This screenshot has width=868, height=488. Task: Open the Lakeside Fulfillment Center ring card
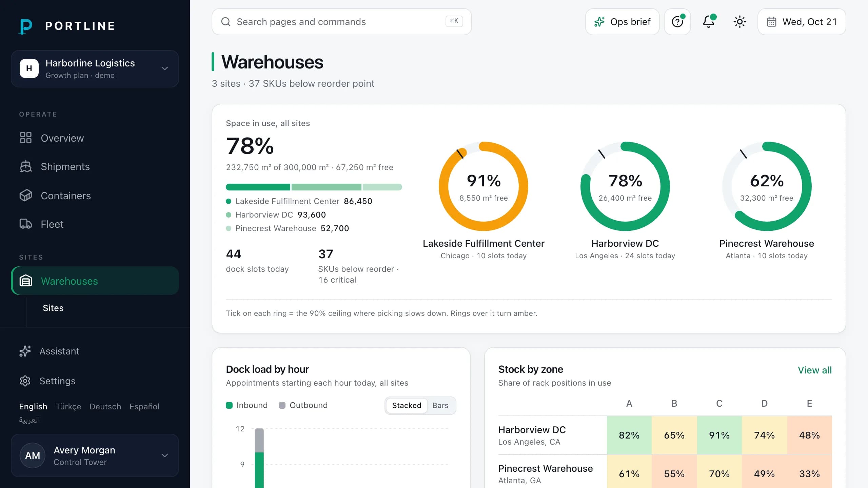(x=484, y=201)
